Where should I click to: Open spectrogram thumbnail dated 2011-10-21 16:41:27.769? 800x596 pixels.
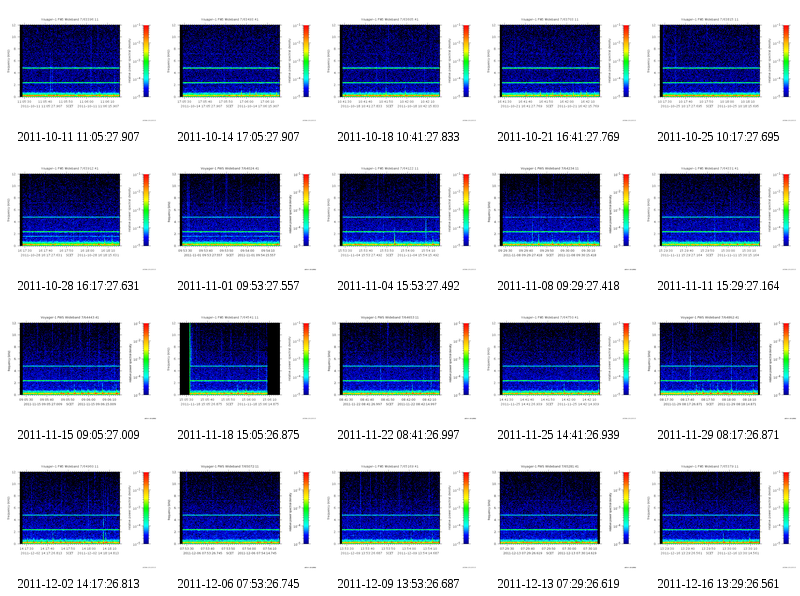click(x=560, y=69)
